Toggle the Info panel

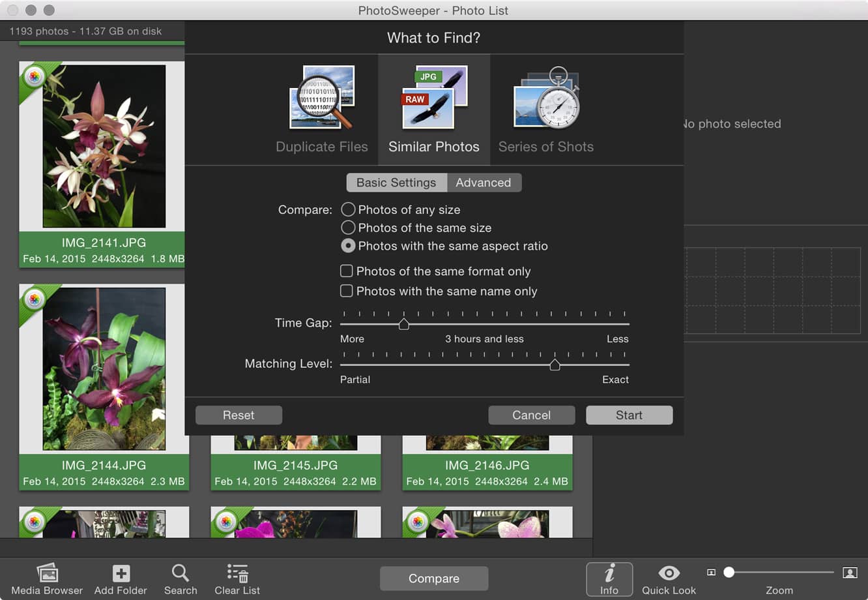click(x=609, y=577)
